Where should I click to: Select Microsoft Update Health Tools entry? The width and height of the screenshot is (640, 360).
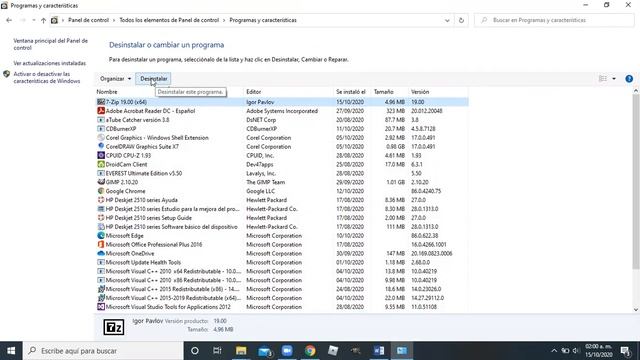click(x=282, y=262)
